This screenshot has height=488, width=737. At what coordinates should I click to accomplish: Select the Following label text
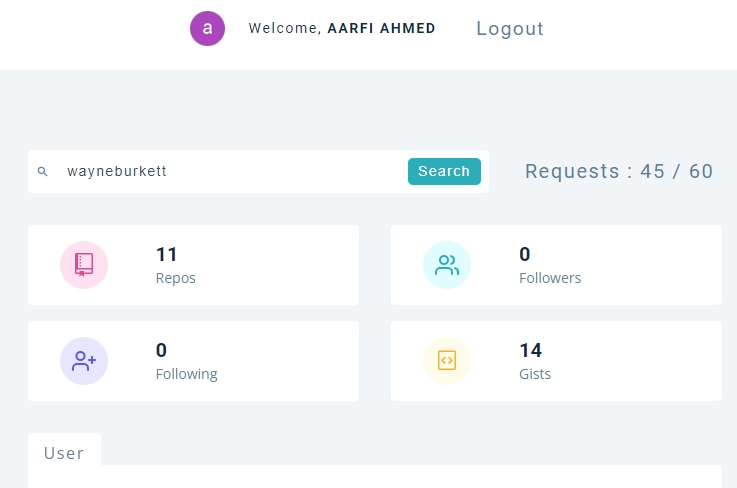[x=187, y=374]
